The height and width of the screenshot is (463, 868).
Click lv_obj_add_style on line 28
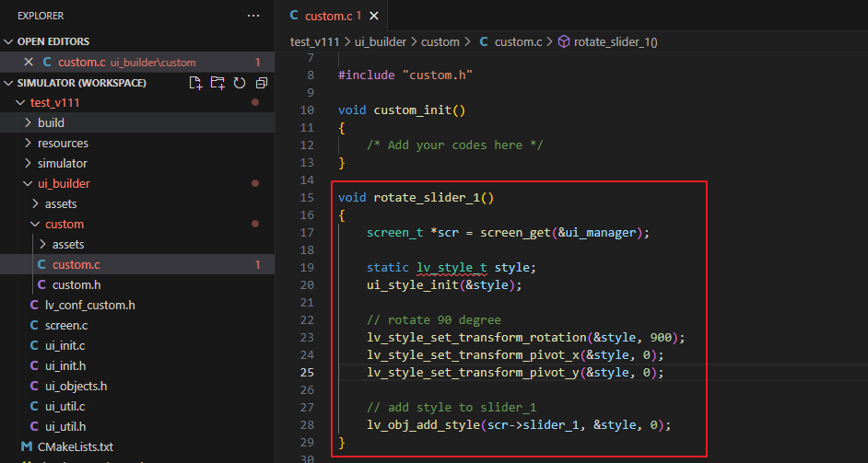point(424,425)
